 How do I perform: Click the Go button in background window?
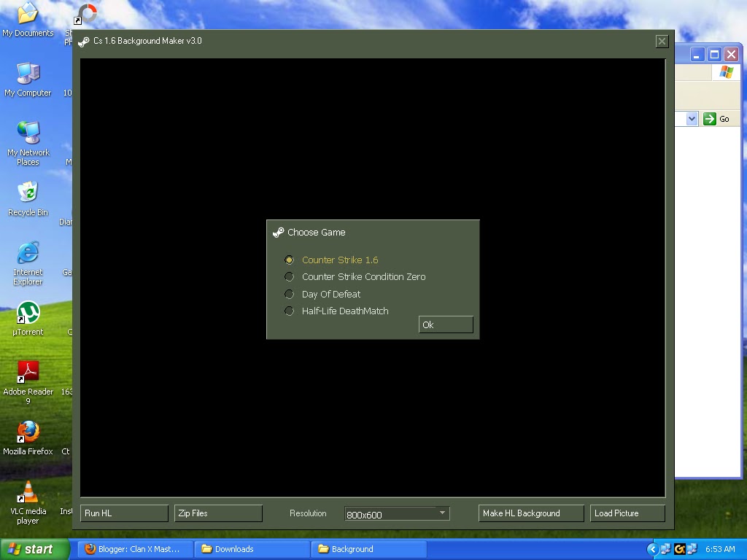pyautogui.click(x=716, y=119)
